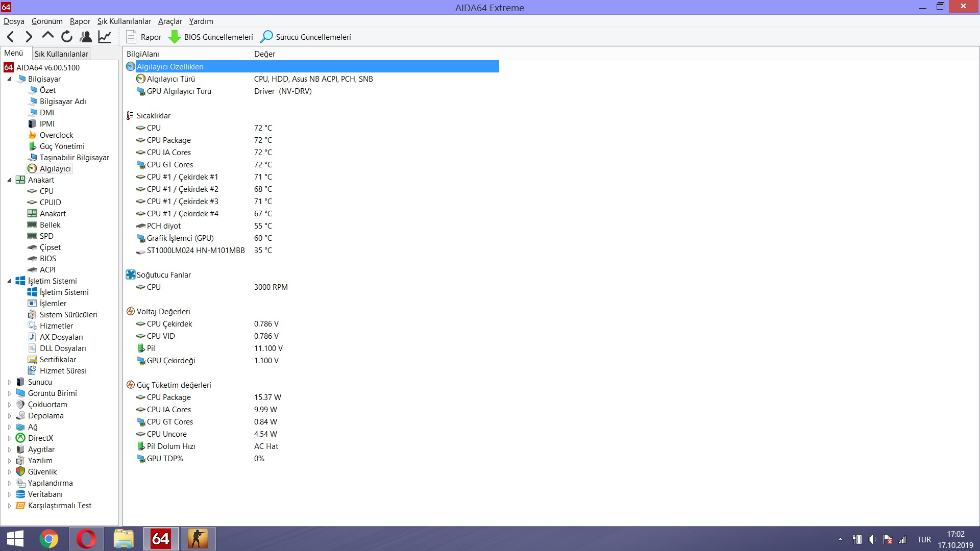Open the graph chart toolbar icon
The image size is (980, 551).
[x=105, y=37]
